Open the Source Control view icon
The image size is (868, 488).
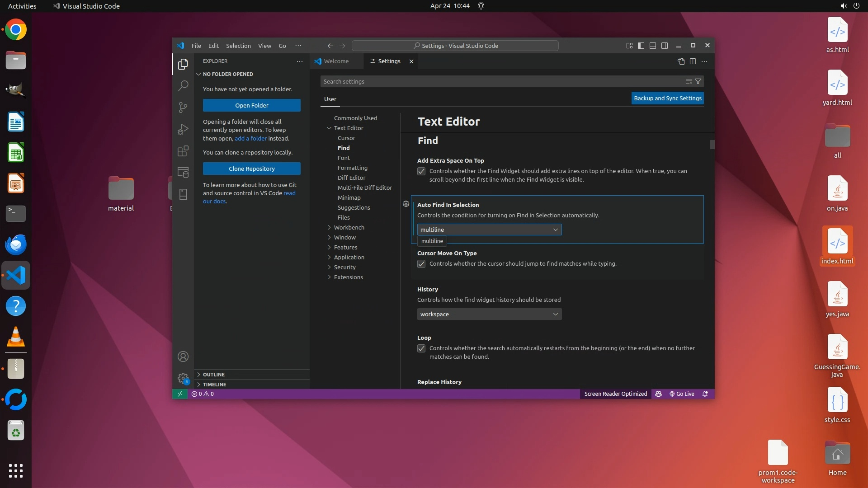(x=183, y=107)
